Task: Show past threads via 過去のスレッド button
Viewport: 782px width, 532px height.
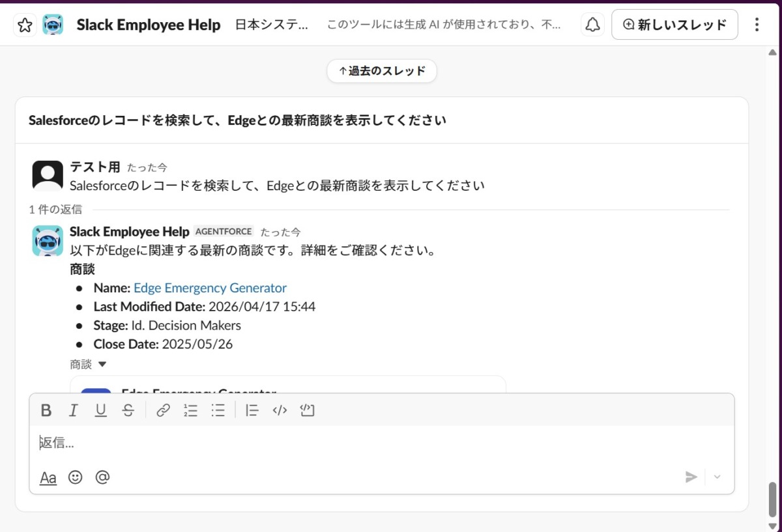Action: 382,71
